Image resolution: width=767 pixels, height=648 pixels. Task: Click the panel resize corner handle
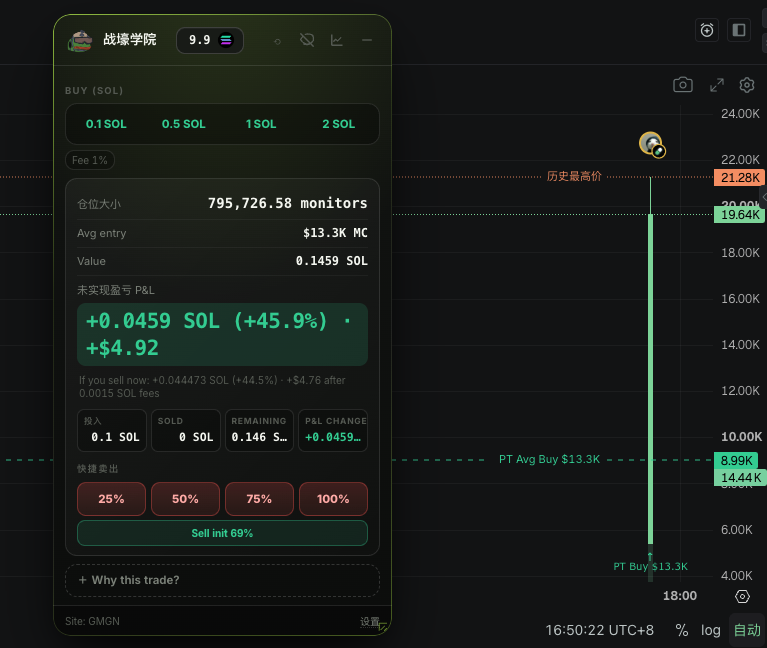tap(383, 627)
